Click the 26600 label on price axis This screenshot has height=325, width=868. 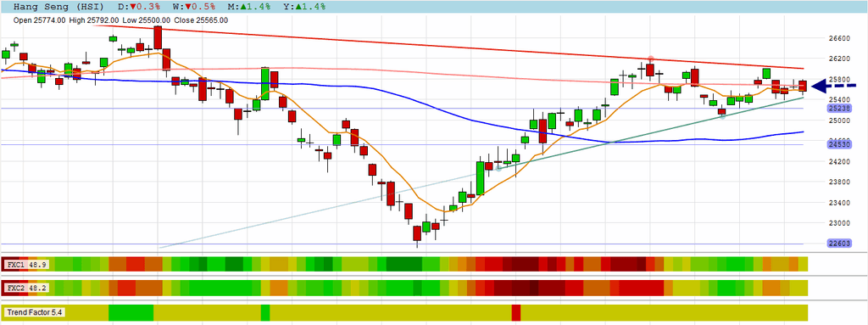839,38
